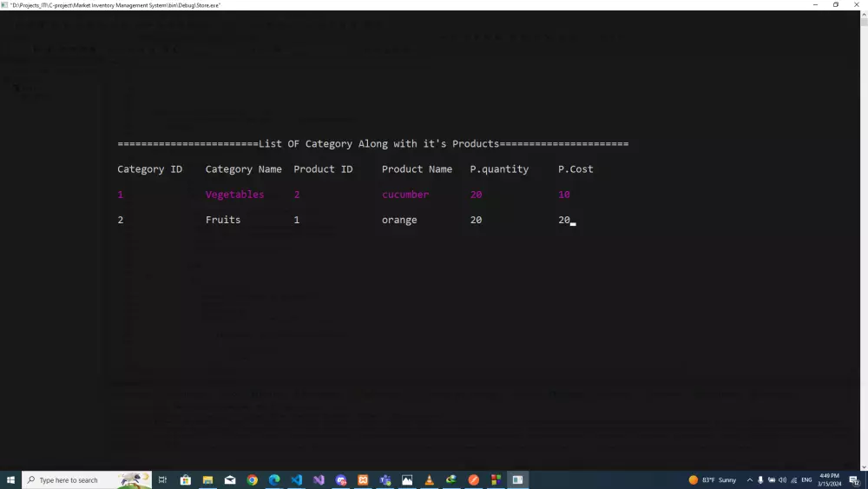Click the 'Category ID' column header
The image size is (868, 489).
click(x=149, y=169)
